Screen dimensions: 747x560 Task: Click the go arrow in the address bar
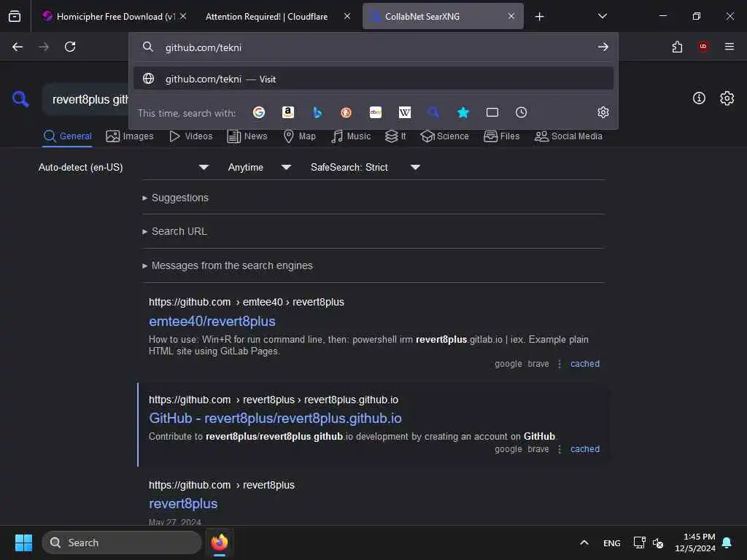(603, 47)
